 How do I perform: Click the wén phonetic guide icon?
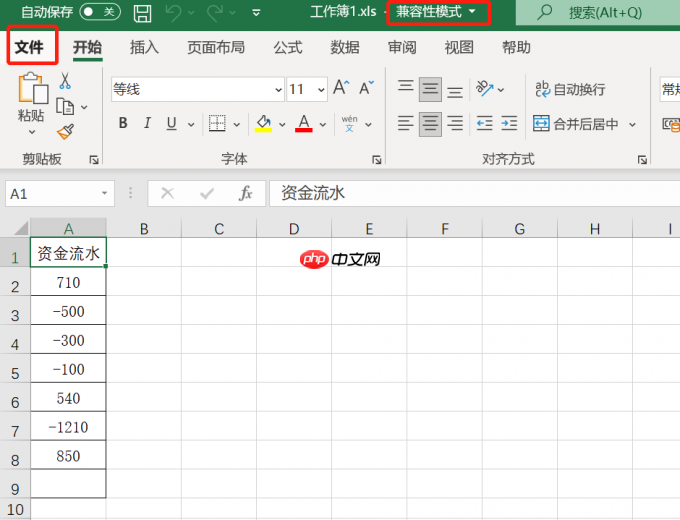350,124
